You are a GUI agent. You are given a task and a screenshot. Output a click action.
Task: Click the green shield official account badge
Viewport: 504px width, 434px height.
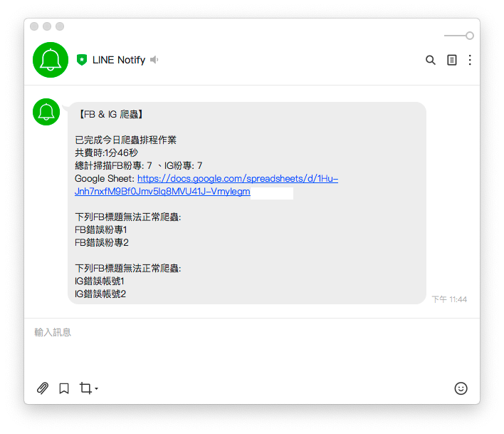[x=82, y=60]
